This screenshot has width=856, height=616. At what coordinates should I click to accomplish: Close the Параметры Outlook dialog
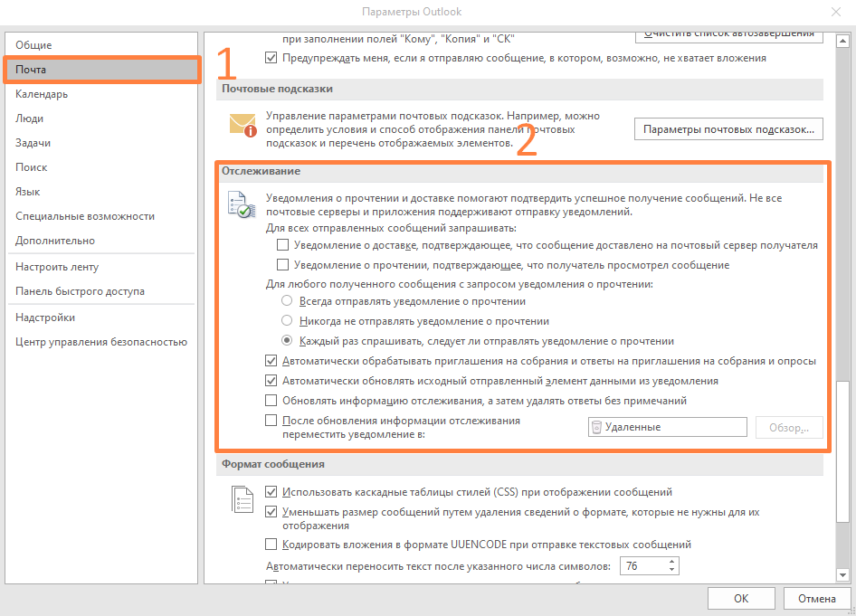coord(836,12)
